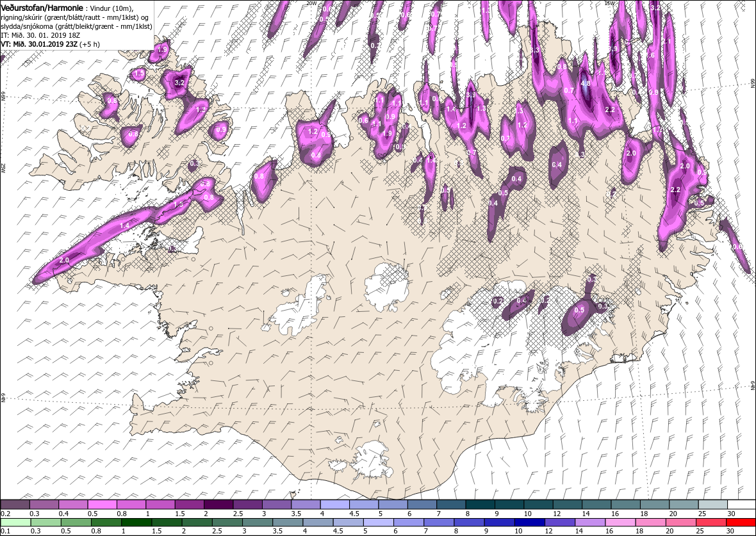Viewport: 756px width, 536px height.
Task: Select the grey-blue 3.5 swatch in lower legend
Action: (288, 523)
